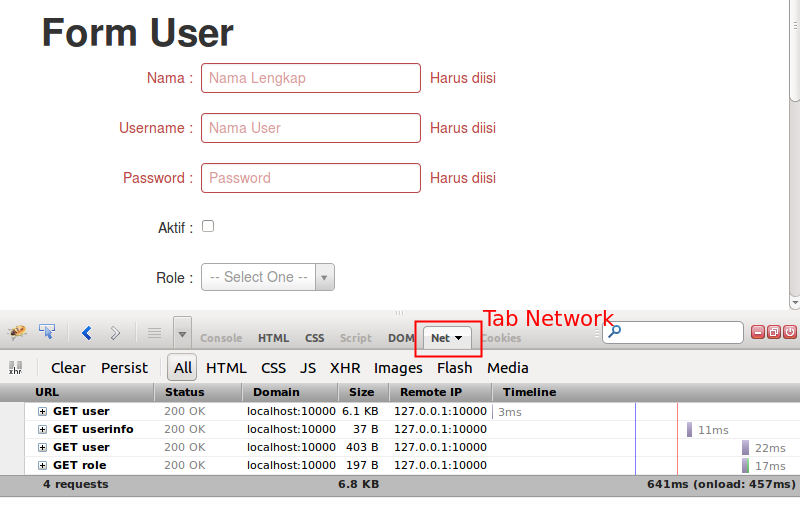Click the XHR break icon beside Clear
The image size is (800, 506).
[15, 368]
